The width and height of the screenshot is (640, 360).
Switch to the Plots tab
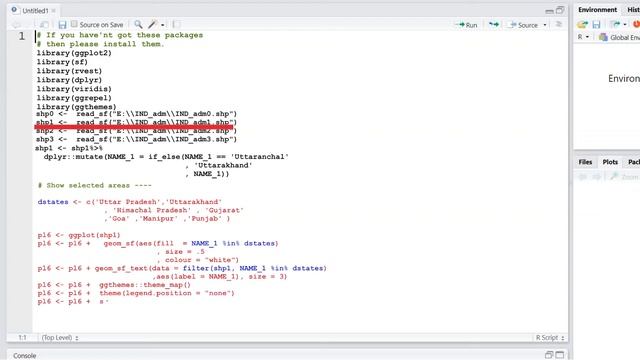[610, 162]
